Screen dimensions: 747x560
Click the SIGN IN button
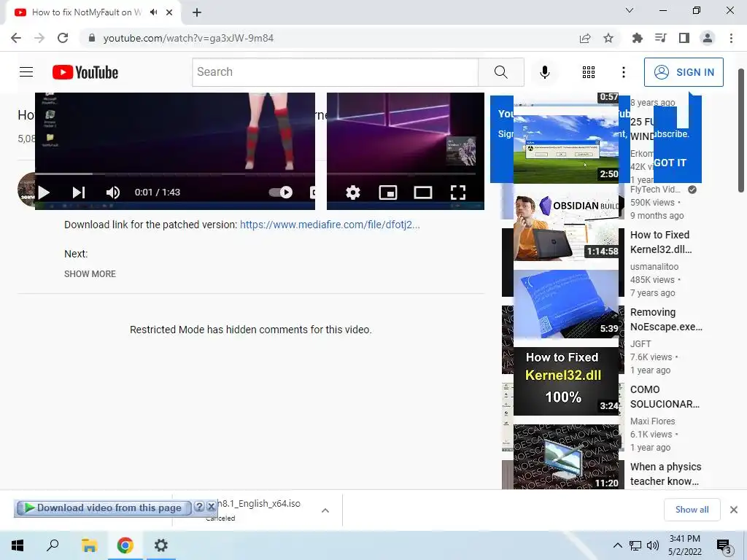point(683,72)
